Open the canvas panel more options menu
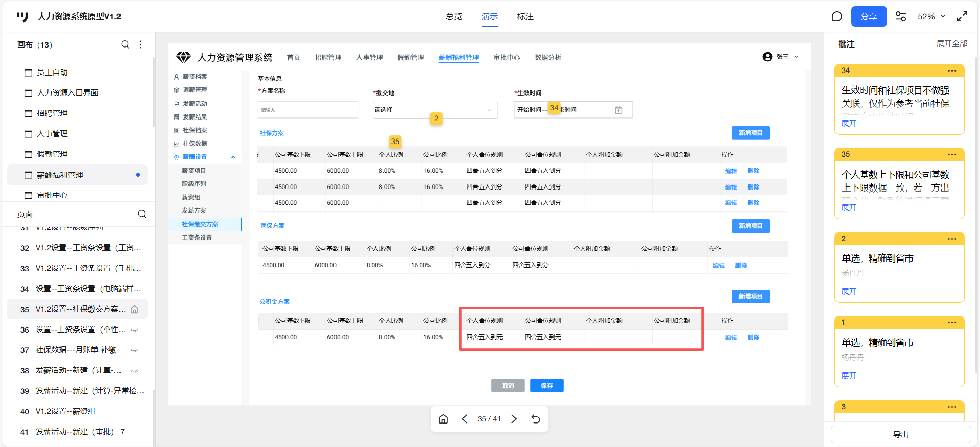This screenshot has width=980, height=447. [140, 44]
